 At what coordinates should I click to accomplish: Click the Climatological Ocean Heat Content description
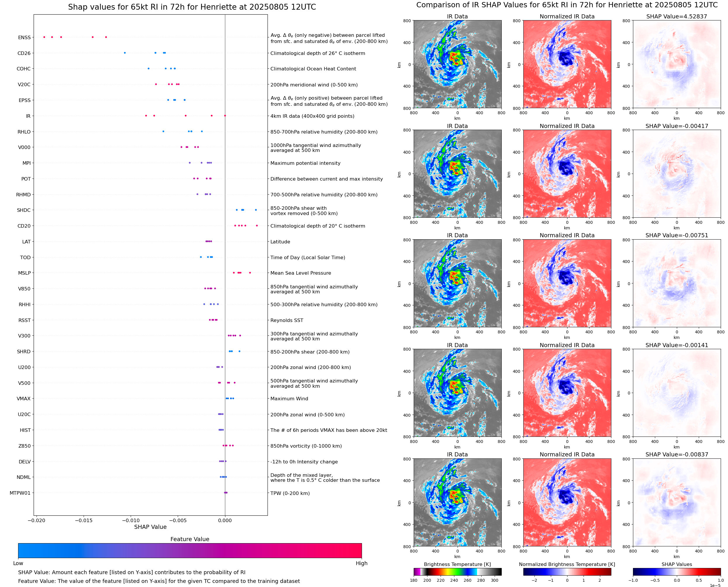(x=313, y=69)
